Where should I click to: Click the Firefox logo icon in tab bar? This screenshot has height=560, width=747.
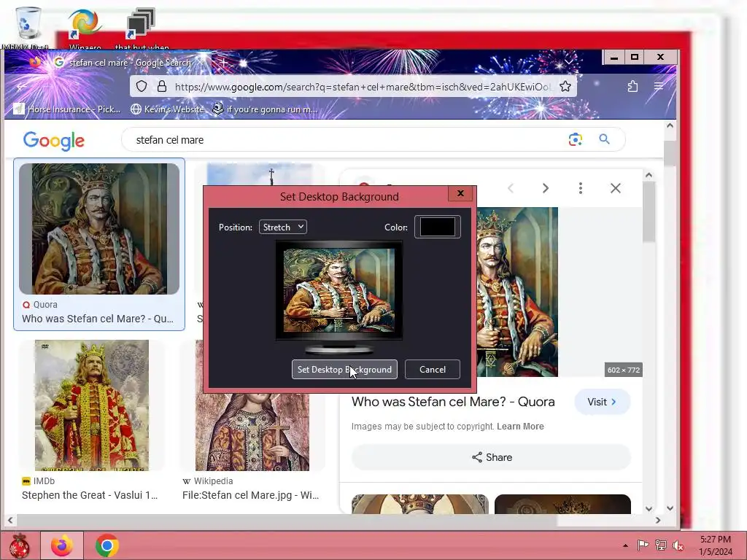click(x=35, y=62)
